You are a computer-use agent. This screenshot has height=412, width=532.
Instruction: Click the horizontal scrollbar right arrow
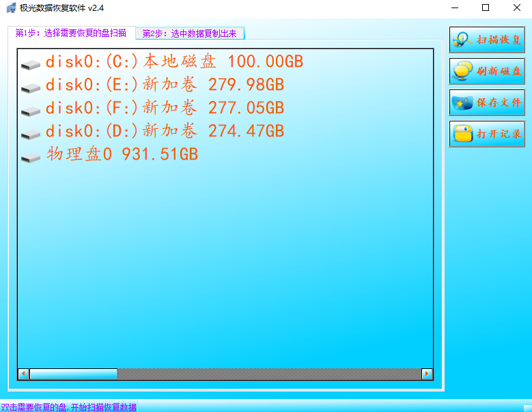pyautogui.click(x=427, y=374)
